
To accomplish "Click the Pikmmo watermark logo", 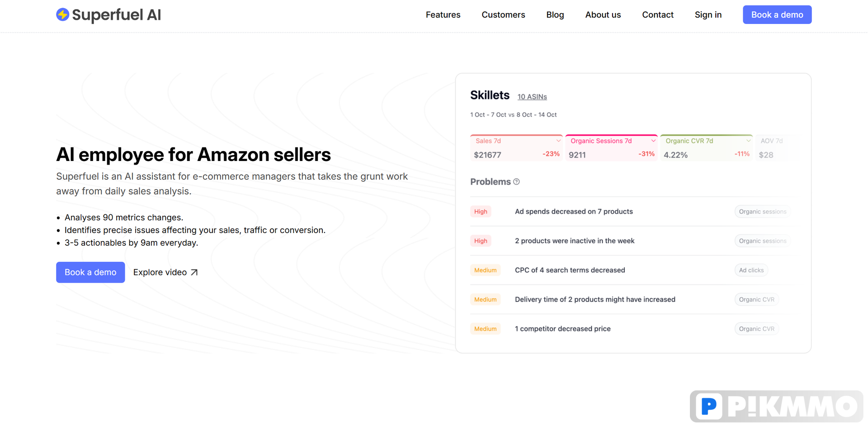I will pyautogui.click(x=776, y=406).
